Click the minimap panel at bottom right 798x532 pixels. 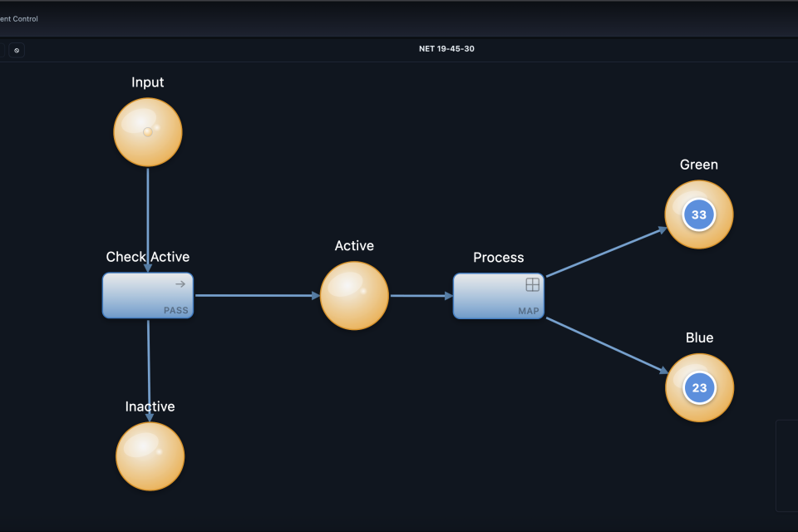[x=786, y=465]
